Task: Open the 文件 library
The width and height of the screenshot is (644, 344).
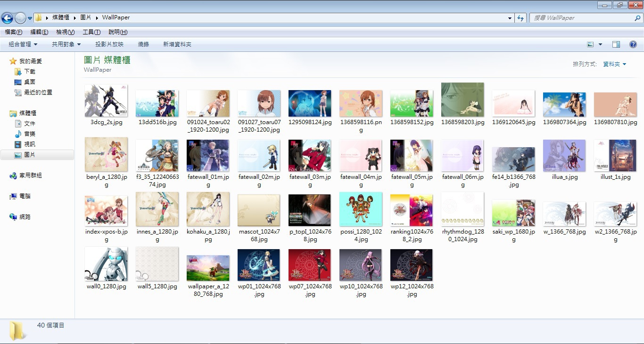Action: pos(30,124)
